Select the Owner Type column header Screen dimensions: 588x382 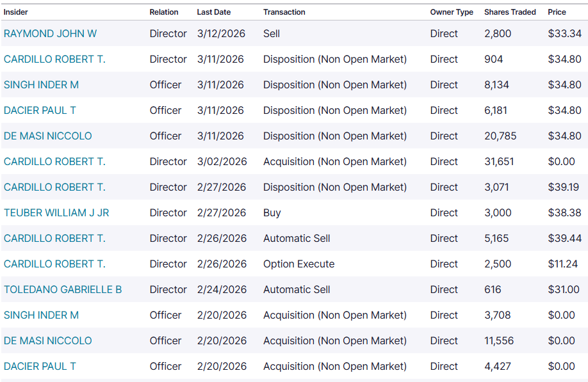(452, 12)
